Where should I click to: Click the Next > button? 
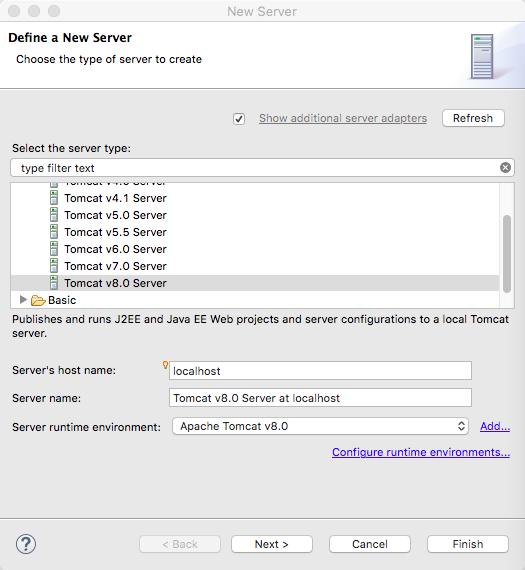pyautogui.click(x=272, y=544)
